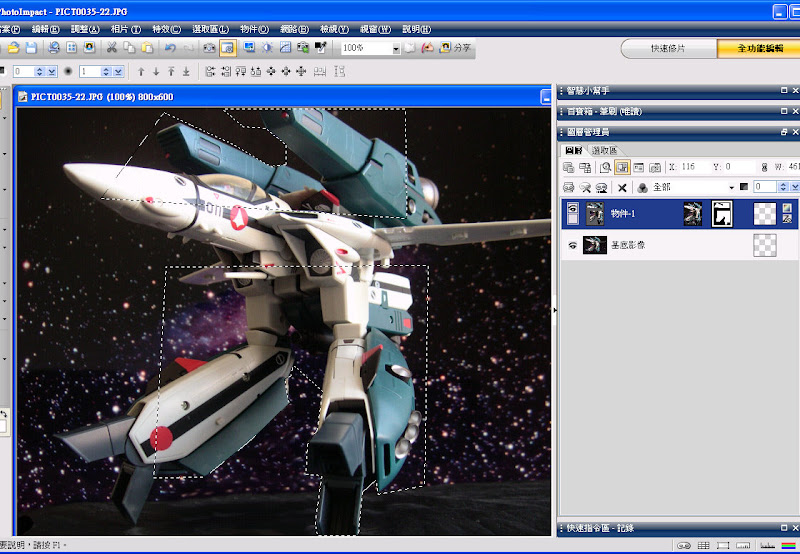
Task: Click the zoom-page magnifier icon in layer manager
Action: coord(606,167)
